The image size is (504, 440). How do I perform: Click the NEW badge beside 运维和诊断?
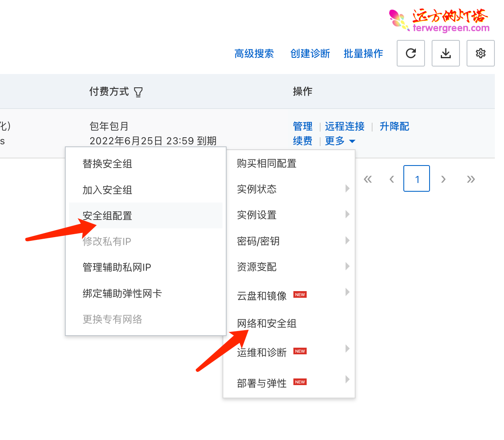coord(300,351)
